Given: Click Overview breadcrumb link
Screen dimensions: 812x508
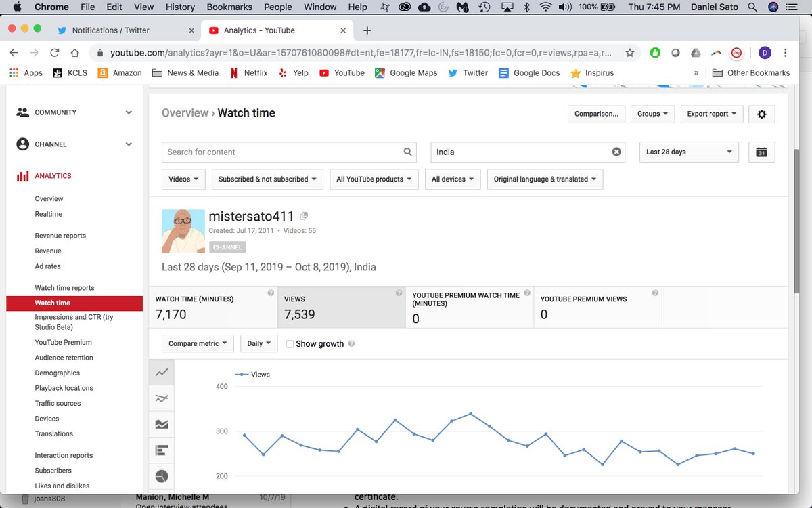Looking at the screenshot, I should pos(185,113).
